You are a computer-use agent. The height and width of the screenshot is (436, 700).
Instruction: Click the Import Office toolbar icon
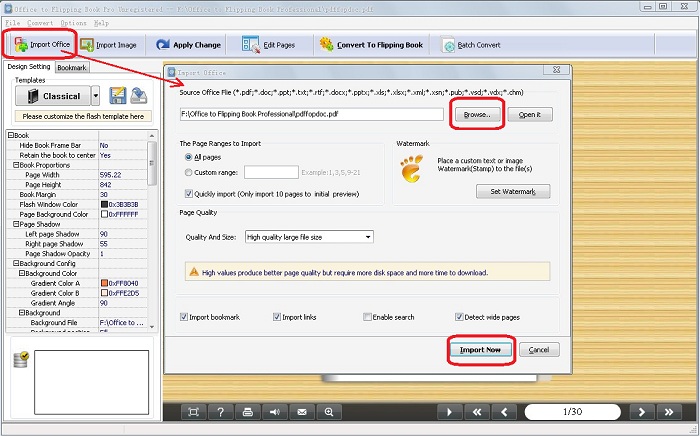[x=21, y=45]
